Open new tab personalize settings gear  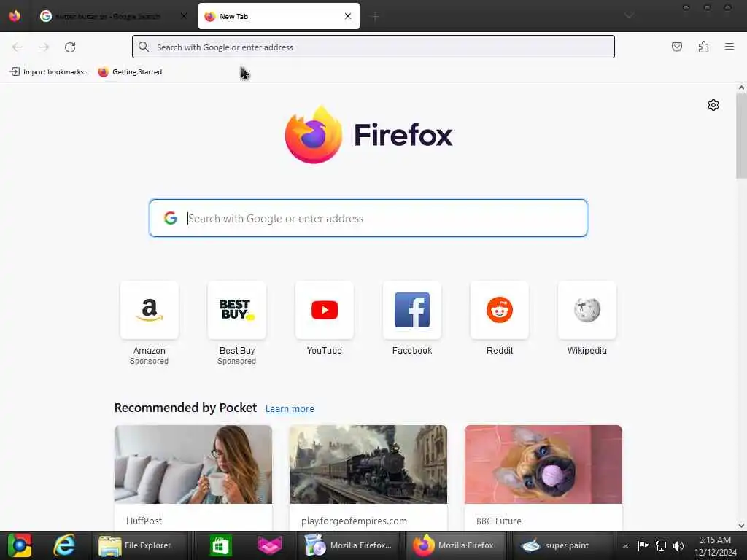click(x=713, y=105)
